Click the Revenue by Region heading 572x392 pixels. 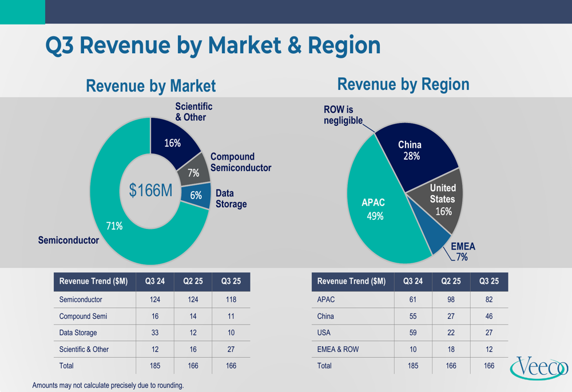(x=403, y=84)
